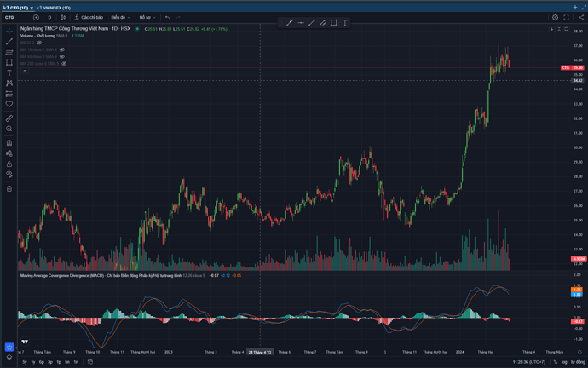588x368 pixels.
Task: Select the 1y time range button
Action: pyautogui.click(x=24, y=362)
